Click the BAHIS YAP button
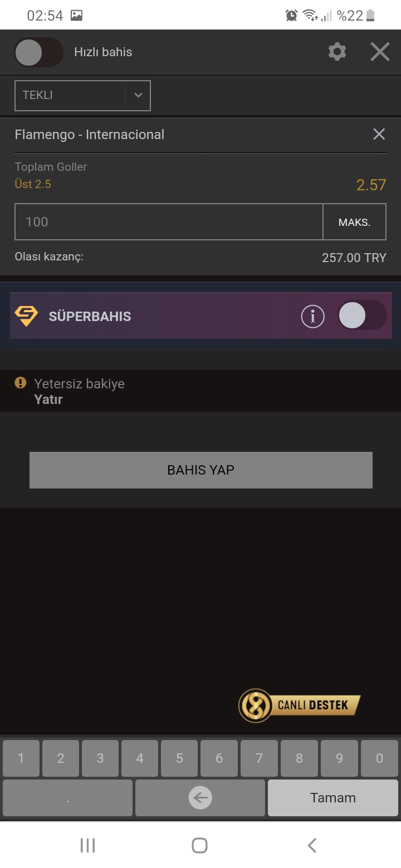The width and height of the screenshot is (401, 868). [x=200, y=470]
